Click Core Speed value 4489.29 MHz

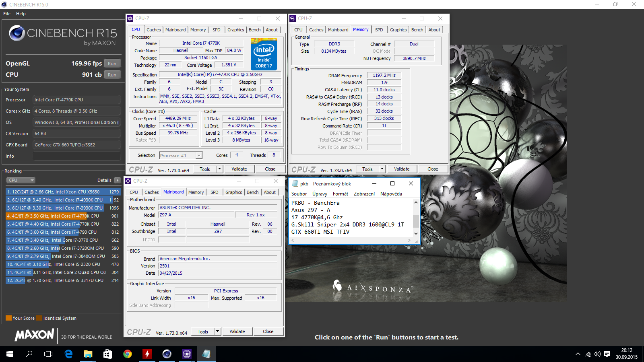[178, 118]
